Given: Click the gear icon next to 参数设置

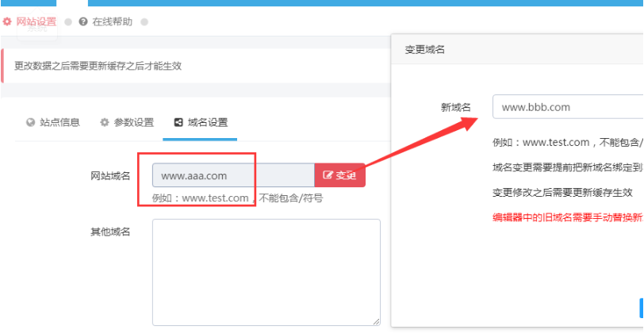Looking at the screenshot, I should pos(105,122).
